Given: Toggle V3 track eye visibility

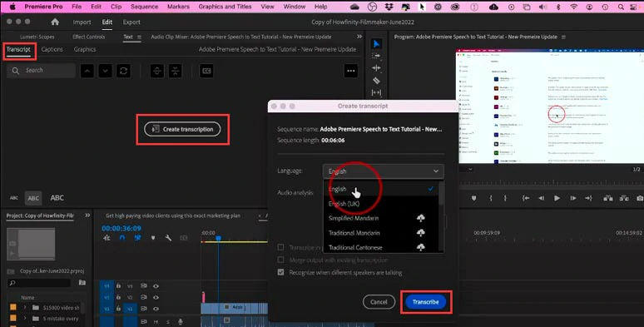Looking at the screenshot, I should [x=156, y=286].
